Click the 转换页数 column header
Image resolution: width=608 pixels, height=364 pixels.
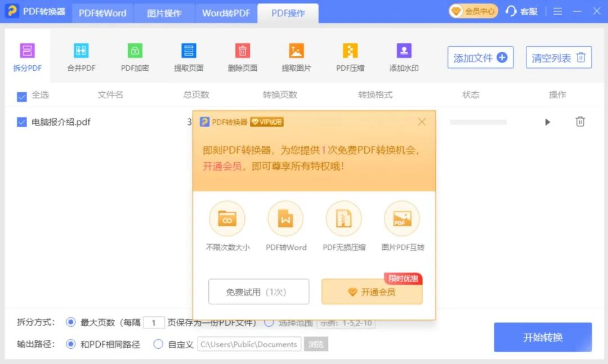(x=280, y=95)
